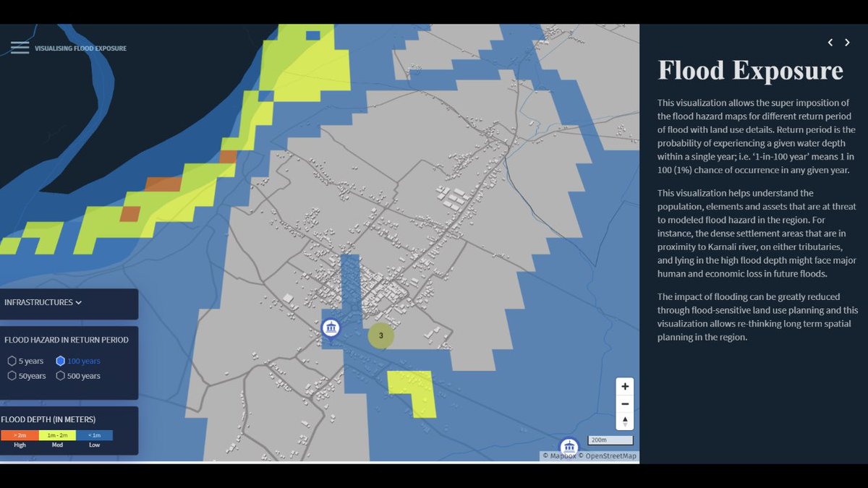Click the 1m - 2m yellow legend swatch
The width and height of the screenshot is (868, 488).
pyautogui.click(x=56, y=435)
